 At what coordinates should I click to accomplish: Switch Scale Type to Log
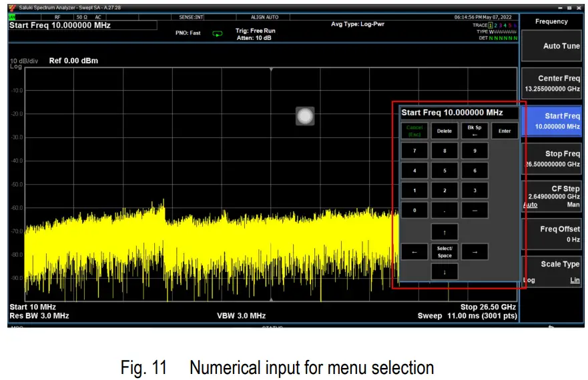click(x=529, y=280)
